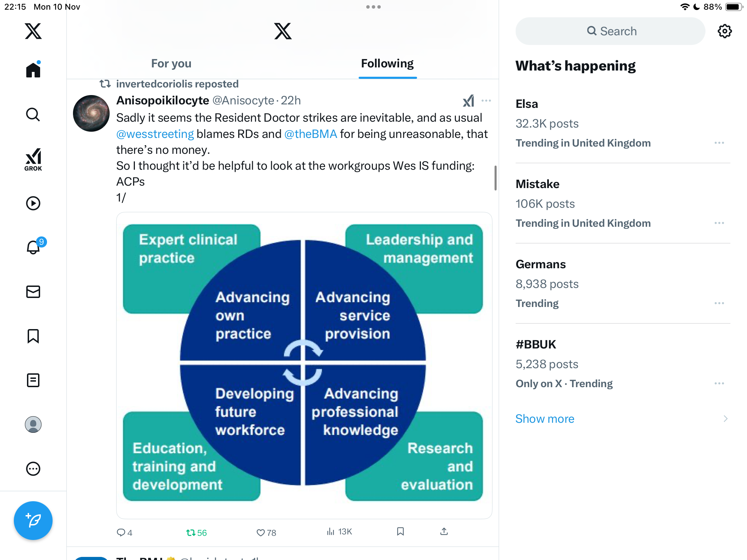Open more options for Anisopoikilocyte post
The height and width of the screenshot is (560, 747).
(x=486, y=101)
